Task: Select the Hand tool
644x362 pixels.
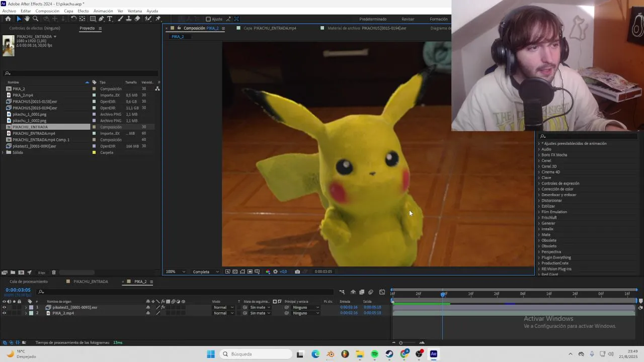Action: tap(27, 19)
